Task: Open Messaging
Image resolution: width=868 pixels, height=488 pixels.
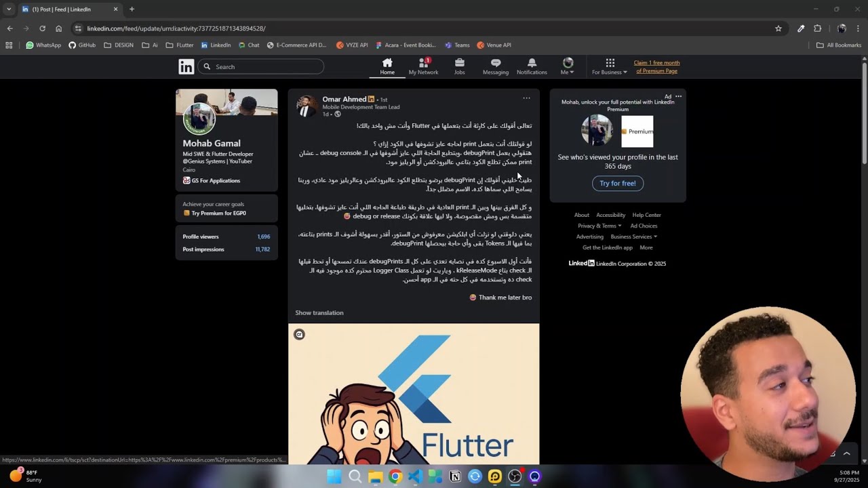Action: (496, 66)
